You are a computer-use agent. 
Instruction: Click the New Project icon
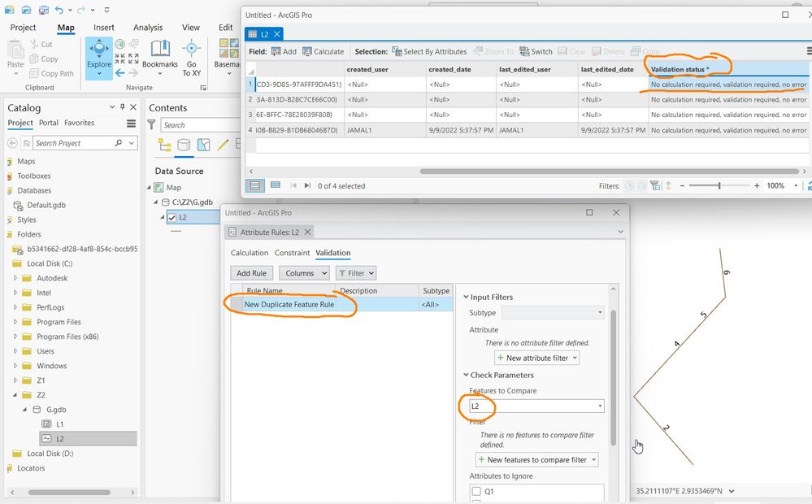pyautogui.click(x=9, y=10)
